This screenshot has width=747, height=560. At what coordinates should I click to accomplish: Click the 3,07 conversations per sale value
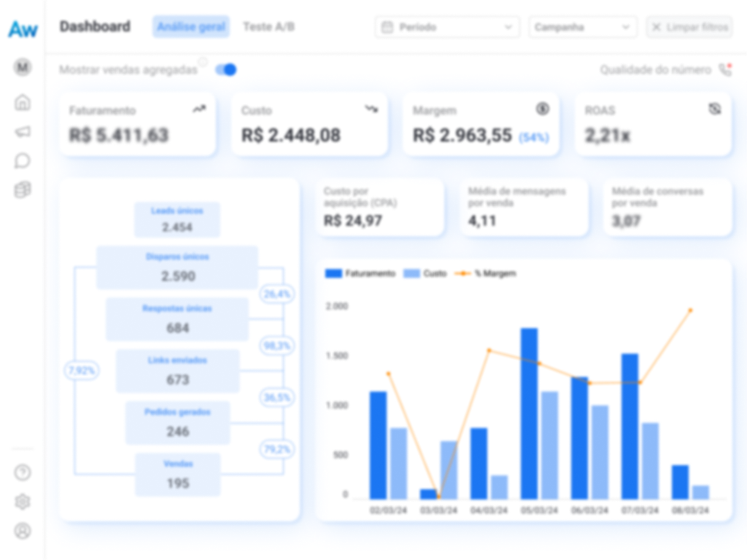click(626, 220)
